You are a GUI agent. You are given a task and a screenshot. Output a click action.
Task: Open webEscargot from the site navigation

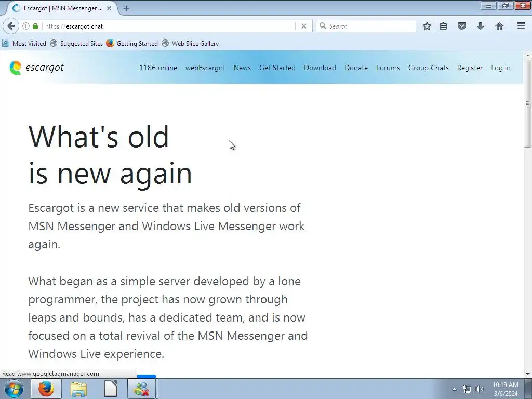(x=205, y=68)
